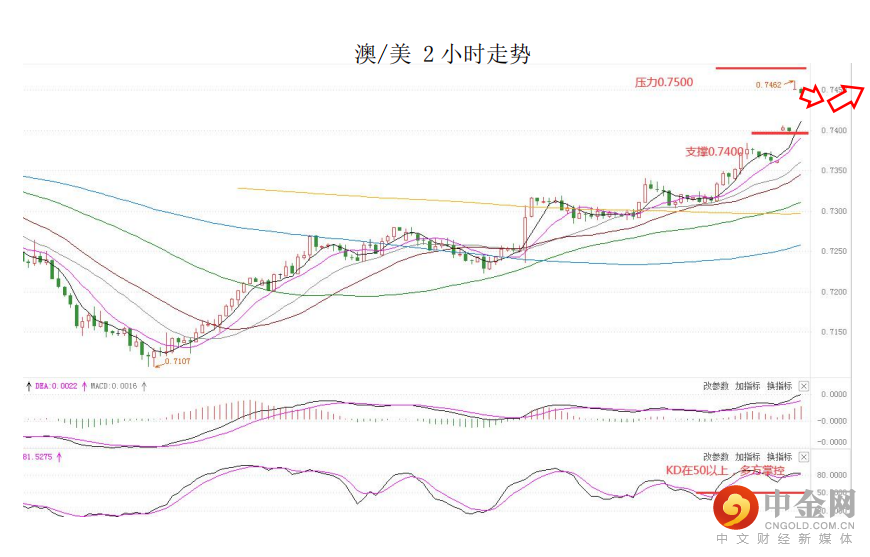Select the 支撑0.7400 support label

coord(714,152)
